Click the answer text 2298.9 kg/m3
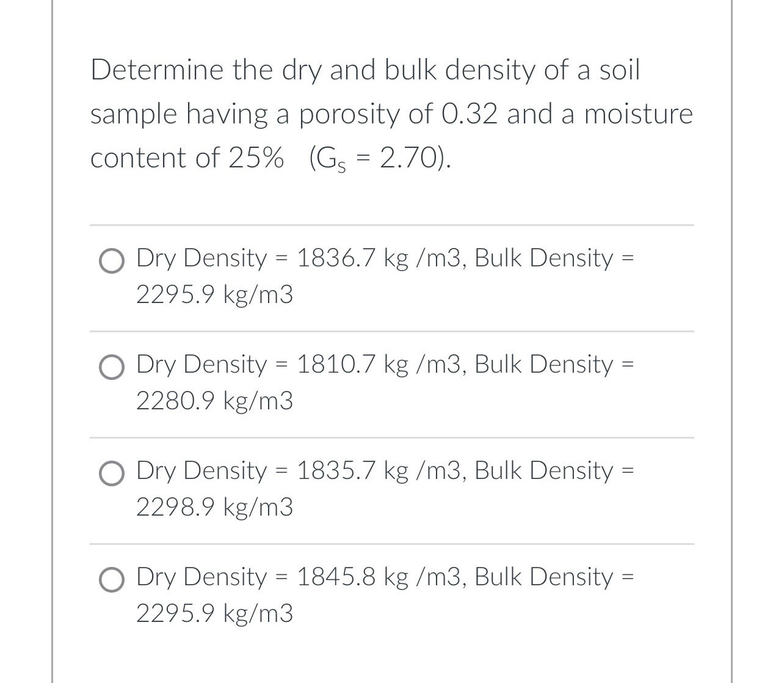This screenshot has height=683, width=784. pos(214,508)
